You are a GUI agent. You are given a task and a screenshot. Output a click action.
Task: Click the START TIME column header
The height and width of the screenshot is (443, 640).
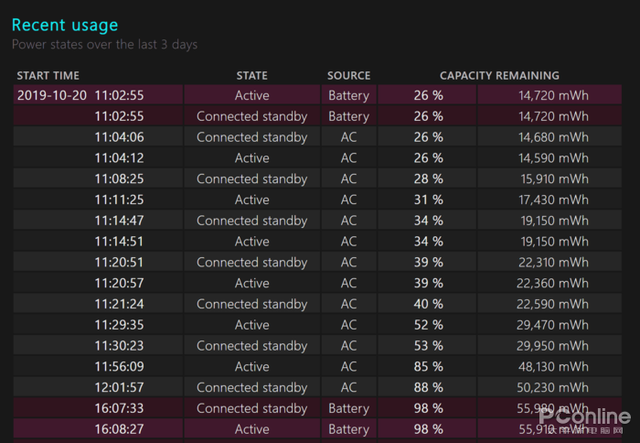[x=48, y=75]
